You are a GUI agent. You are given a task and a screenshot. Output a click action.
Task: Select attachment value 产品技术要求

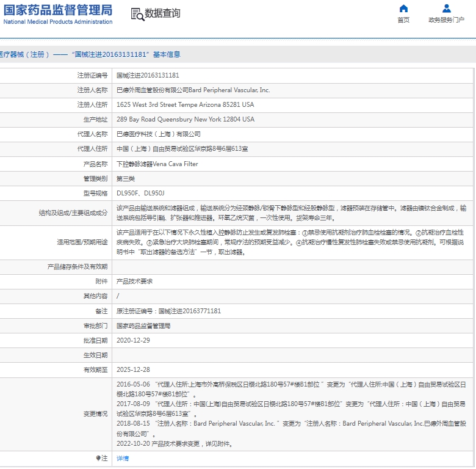(134, 282)
